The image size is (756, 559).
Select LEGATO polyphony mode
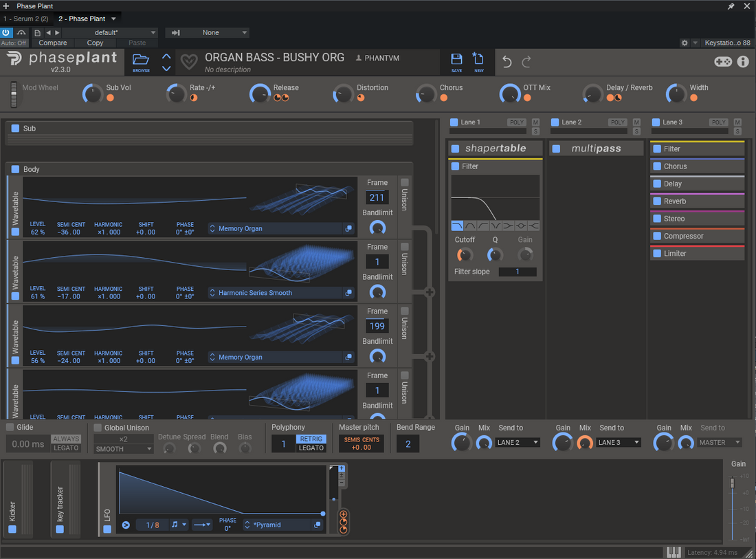(311, 448)
